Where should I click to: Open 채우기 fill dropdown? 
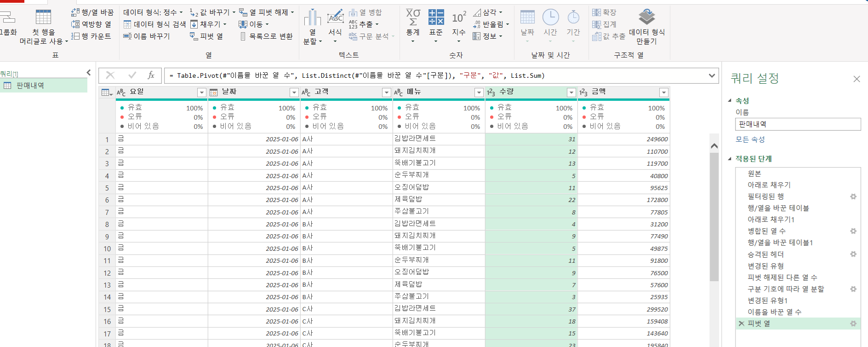coord(208,24)
